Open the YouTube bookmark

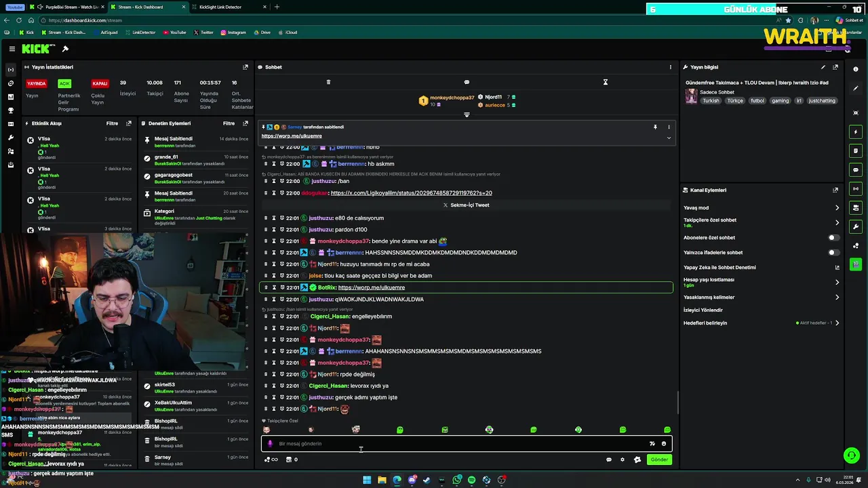[174, 33]
